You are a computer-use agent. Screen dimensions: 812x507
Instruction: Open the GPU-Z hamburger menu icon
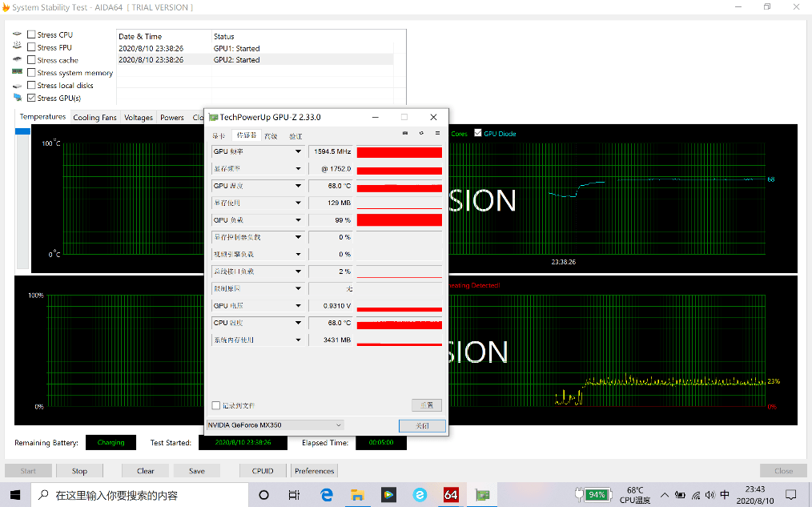(x=437, y=133)
